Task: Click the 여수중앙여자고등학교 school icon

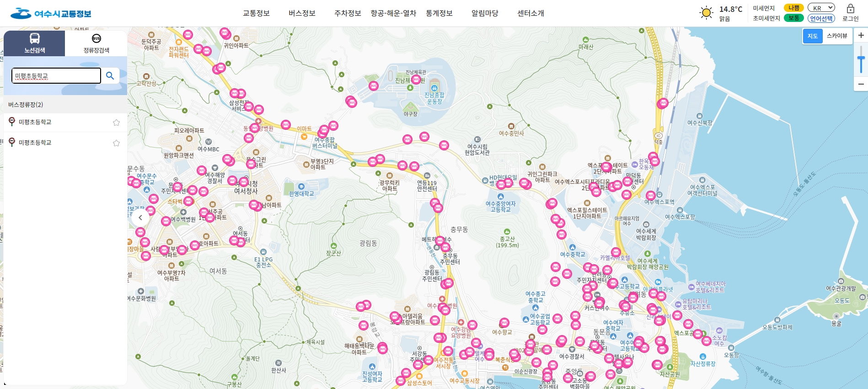Action: pyautogui.click(x=501, y=197)
